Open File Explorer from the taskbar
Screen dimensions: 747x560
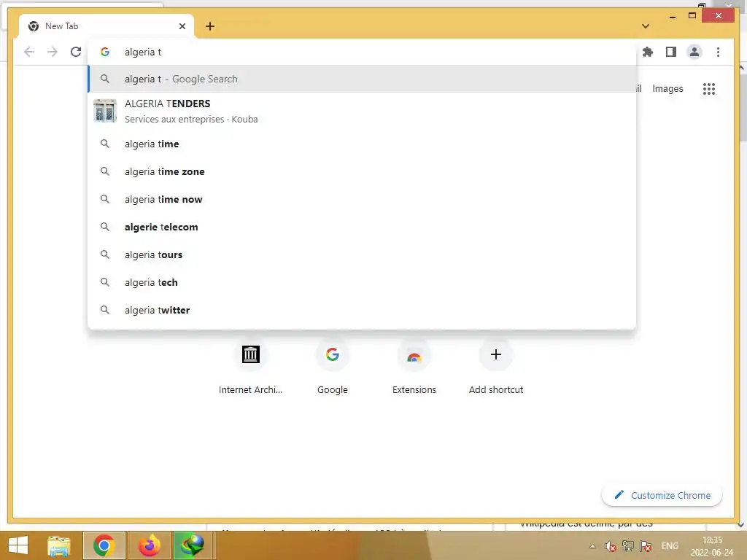pos(59,545)
